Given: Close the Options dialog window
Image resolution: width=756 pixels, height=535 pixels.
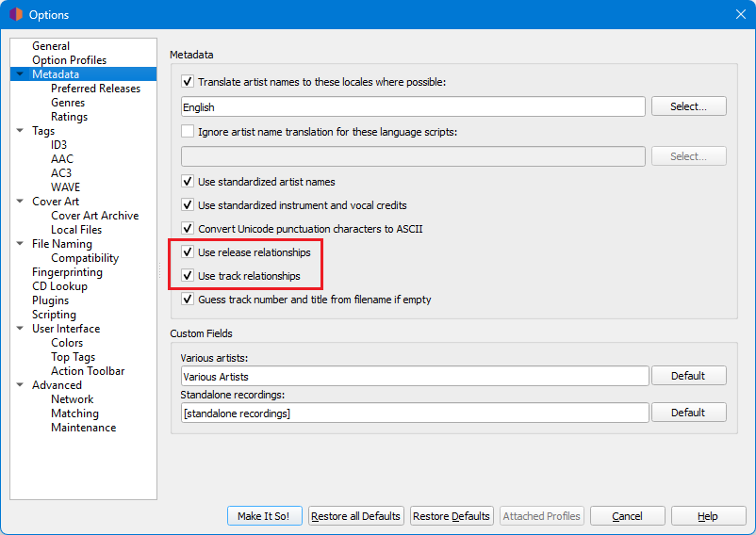Looking at the screenshot, I should [x=740, y=14].
